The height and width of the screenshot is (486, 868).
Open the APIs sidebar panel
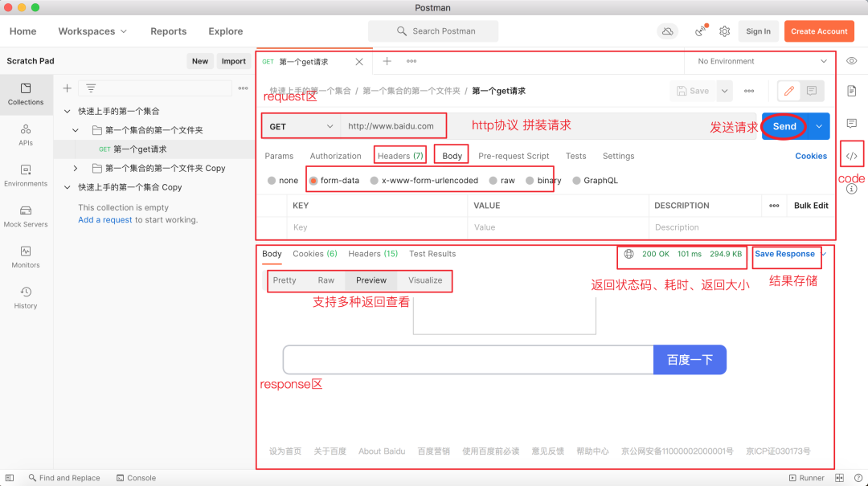point(26,135)
